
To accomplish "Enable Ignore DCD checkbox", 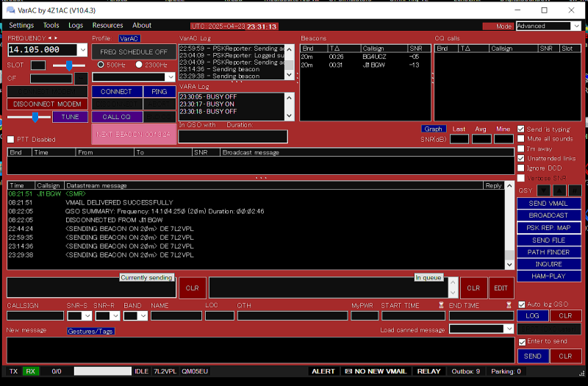I will point(521,168).
